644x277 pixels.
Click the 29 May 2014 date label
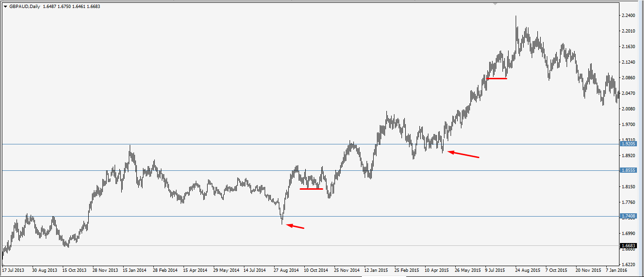point(226,270)
